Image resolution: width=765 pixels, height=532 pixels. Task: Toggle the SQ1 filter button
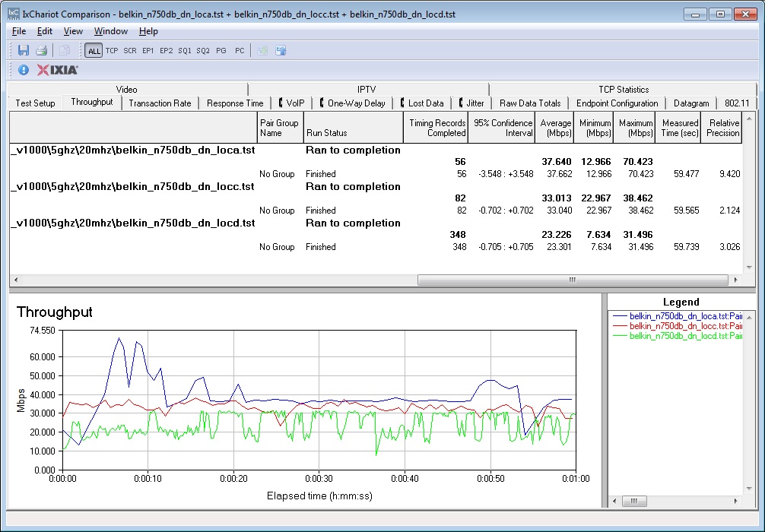[185, 50]
